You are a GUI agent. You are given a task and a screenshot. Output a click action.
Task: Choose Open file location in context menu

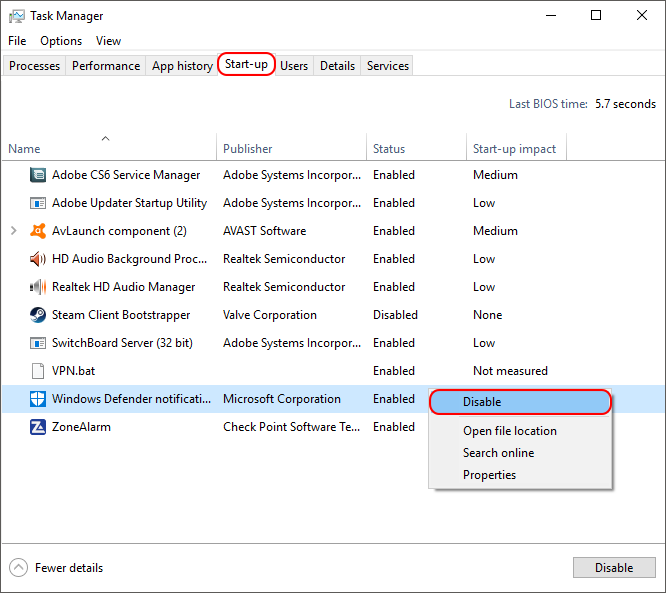pyautogui.click(x=520, y=431)
